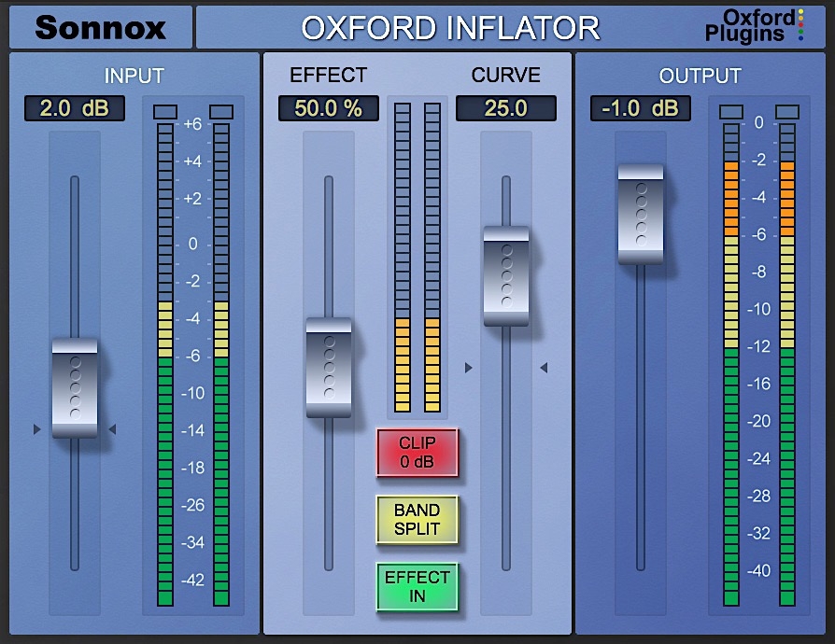Click the EFFECT section label

pyautogui.click(x=329, y=75)
